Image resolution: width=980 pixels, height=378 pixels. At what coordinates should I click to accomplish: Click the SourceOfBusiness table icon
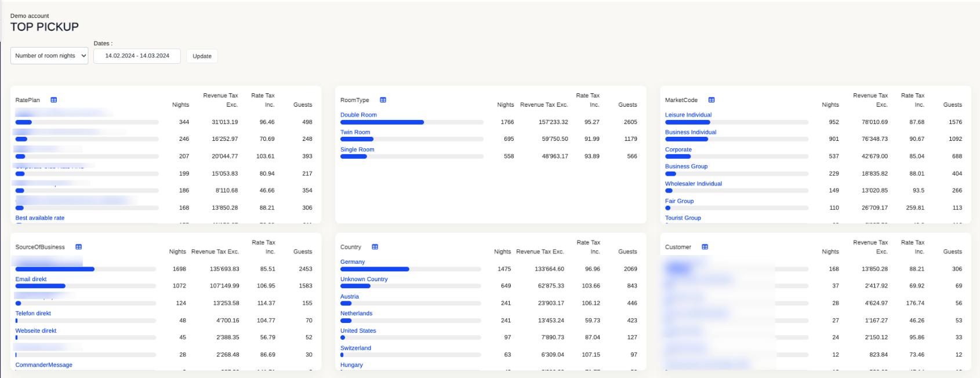click(79, 247)
